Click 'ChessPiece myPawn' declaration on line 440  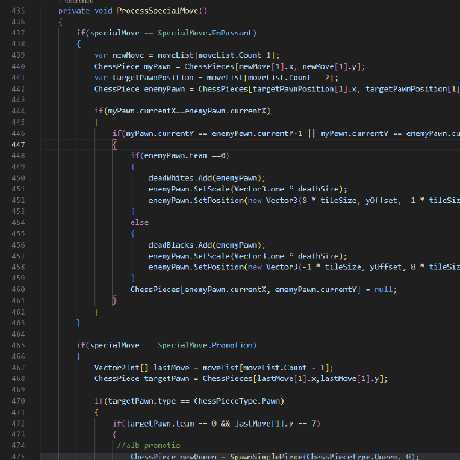tap(132, 67)
